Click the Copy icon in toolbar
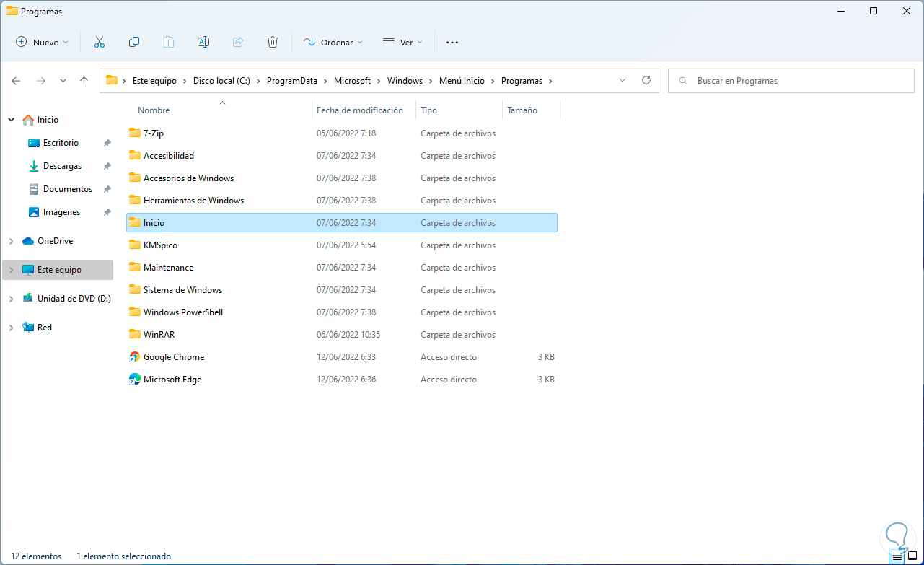924x565 pixels. pyautogui.click(x=134, y=43)
